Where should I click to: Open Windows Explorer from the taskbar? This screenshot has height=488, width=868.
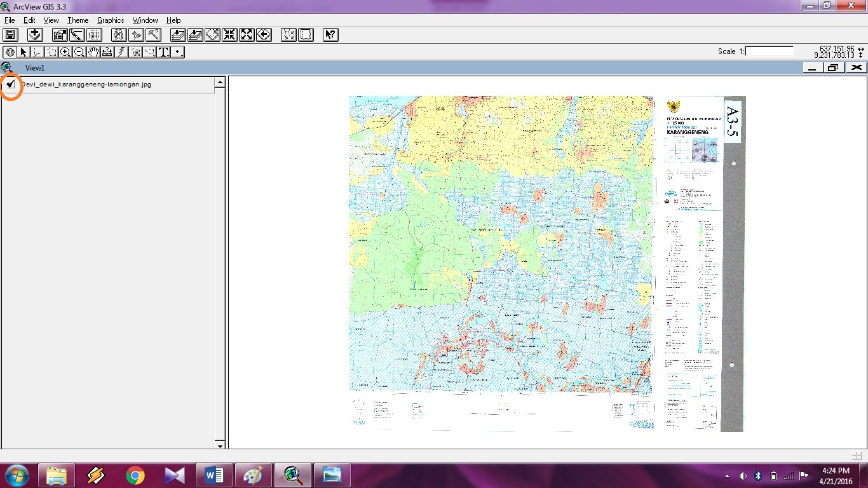coord(57,475)
